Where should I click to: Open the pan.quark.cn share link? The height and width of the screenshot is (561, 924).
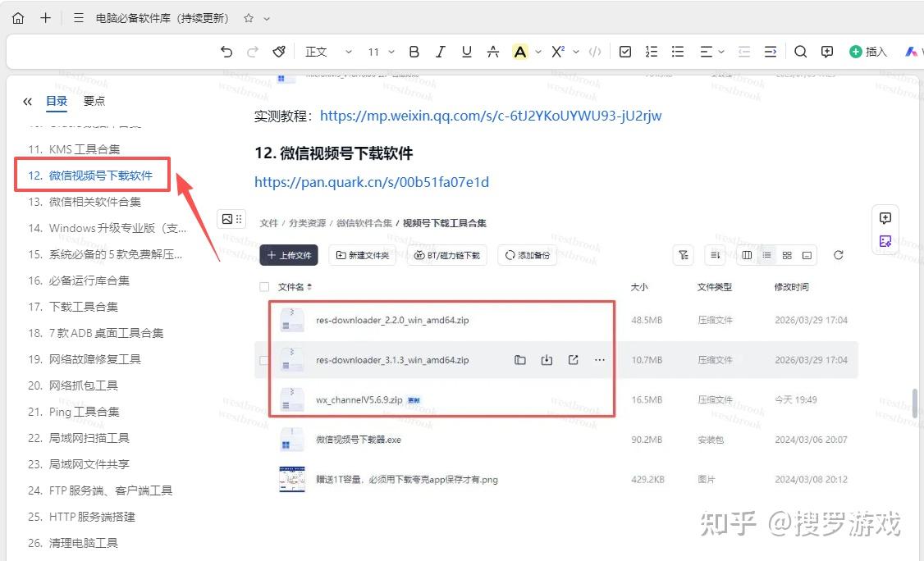(x=372, y=182)
